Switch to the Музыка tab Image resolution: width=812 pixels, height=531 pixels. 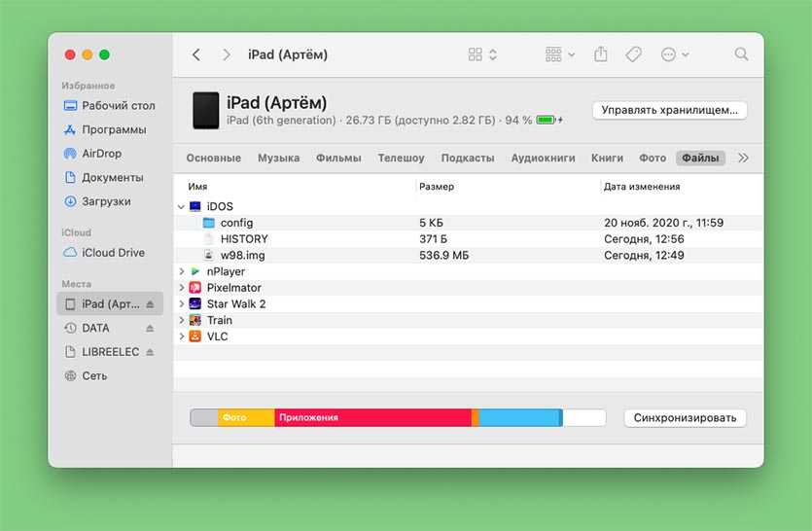coord(278,158)
